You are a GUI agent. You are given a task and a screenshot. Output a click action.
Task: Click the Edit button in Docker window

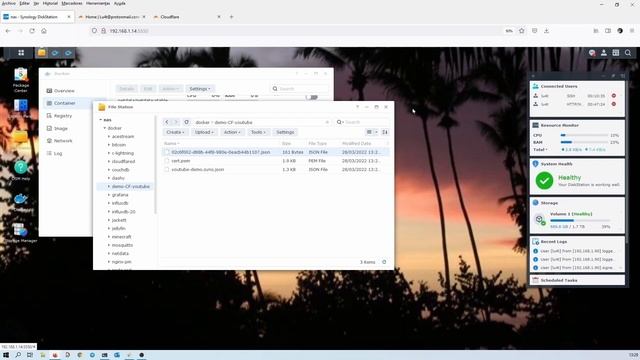[148, 89]
